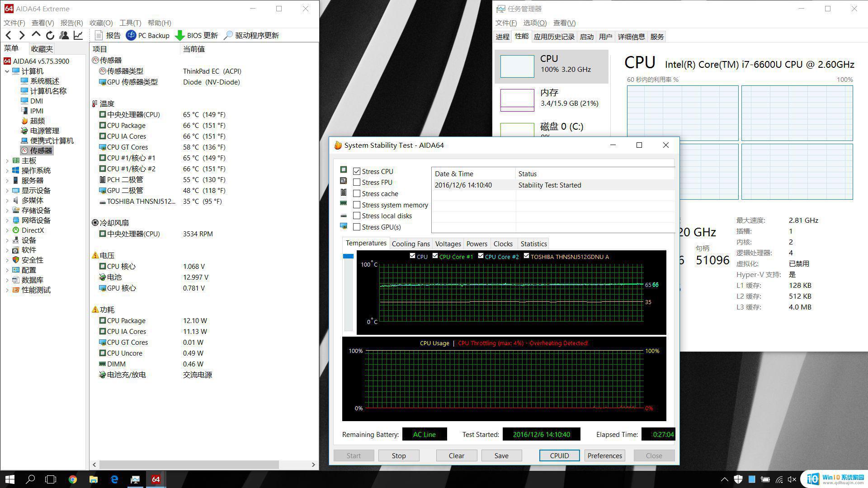Click the AIDA64 back navigation arrow
This screenshot has height=488, width=868.
click(9, 35)
